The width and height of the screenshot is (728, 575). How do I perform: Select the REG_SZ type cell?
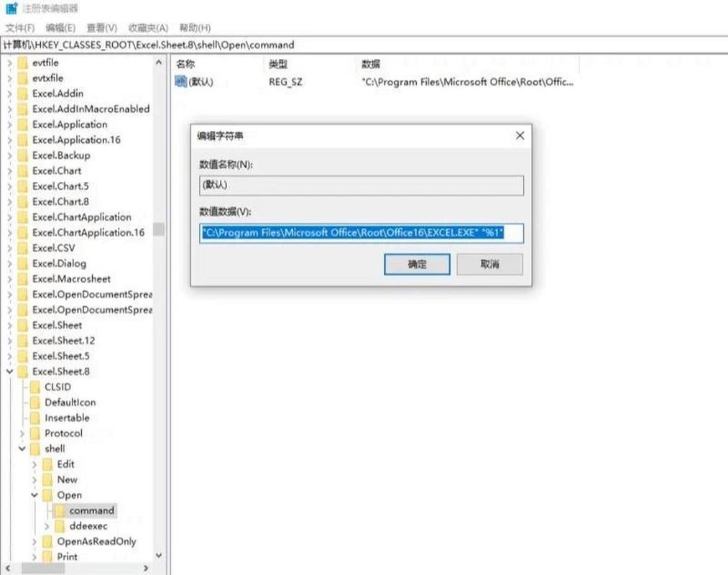(x=285, y=82)
